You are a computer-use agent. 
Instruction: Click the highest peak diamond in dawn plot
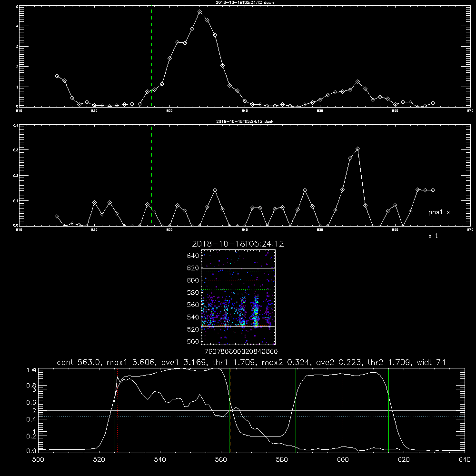[199, 12]
